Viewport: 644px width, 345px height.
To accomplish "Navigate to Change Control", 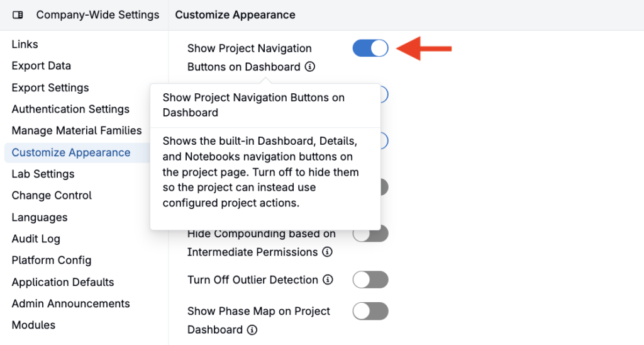I will tap(52, 195).
